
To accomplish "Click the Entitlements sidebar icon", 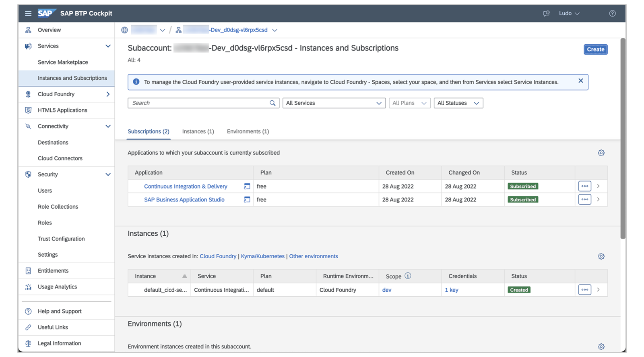I will (x=28, y=271).
